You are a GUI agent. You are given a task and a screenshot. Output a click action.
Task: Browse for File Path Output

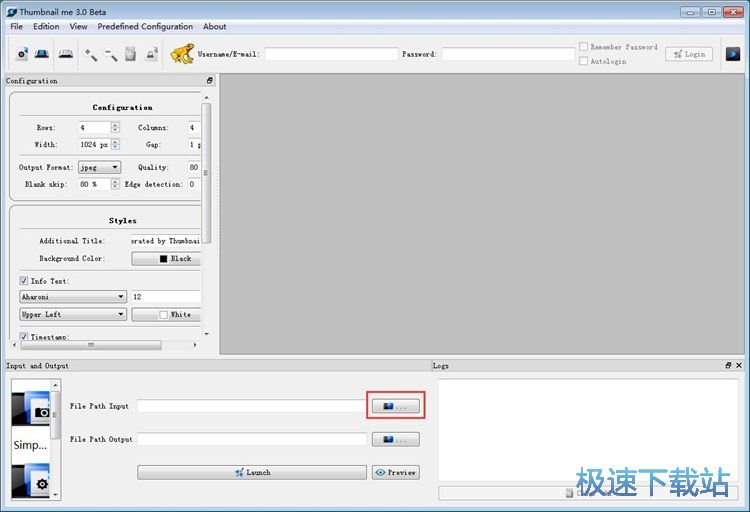[x=396, y=439]
